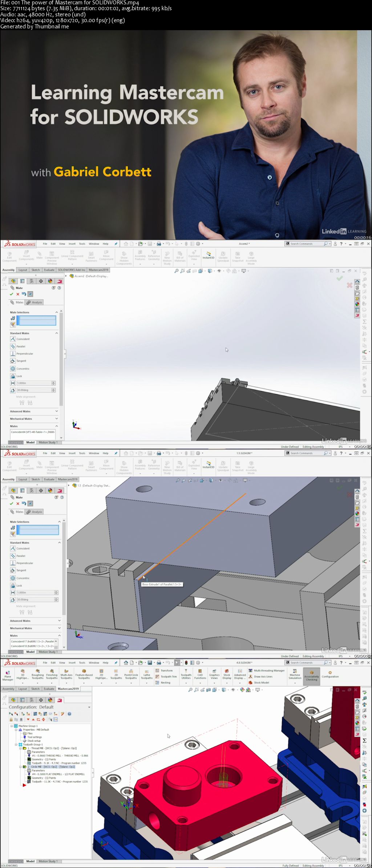Viewport: 372px width, 868px height.
Task: Click Draw Axis Lines command
Action: pos(260,677)
